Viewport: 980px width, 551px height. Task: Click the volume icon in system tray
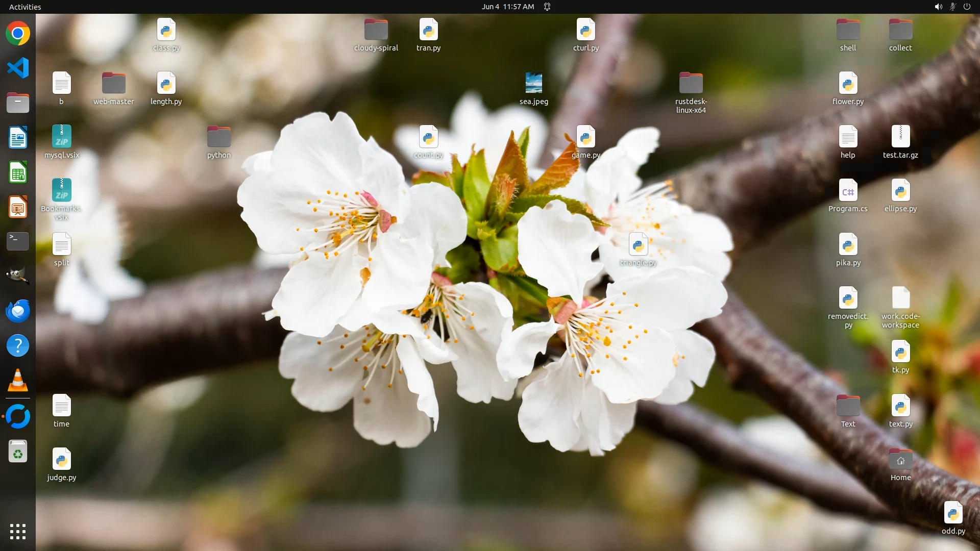click(938, 7)
